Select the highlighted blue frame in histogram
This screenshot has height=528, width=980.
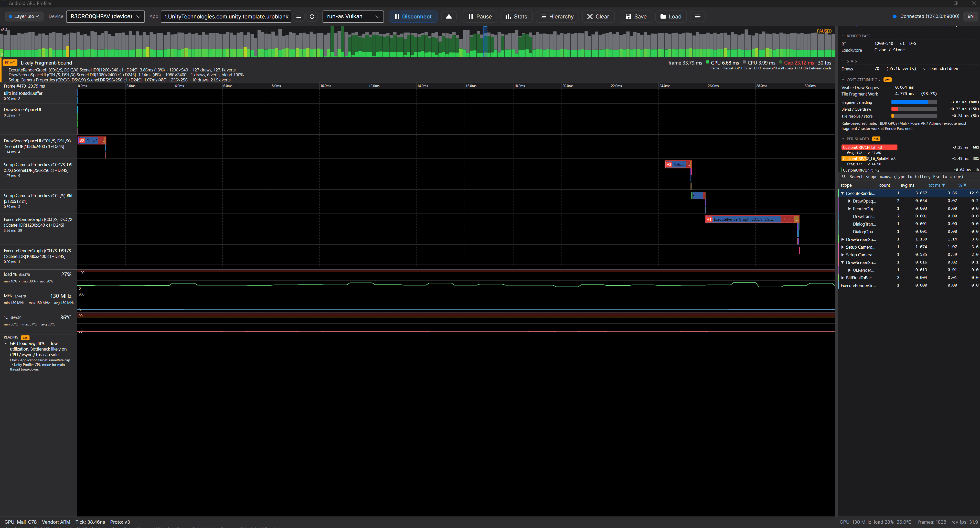coord(485,42)
